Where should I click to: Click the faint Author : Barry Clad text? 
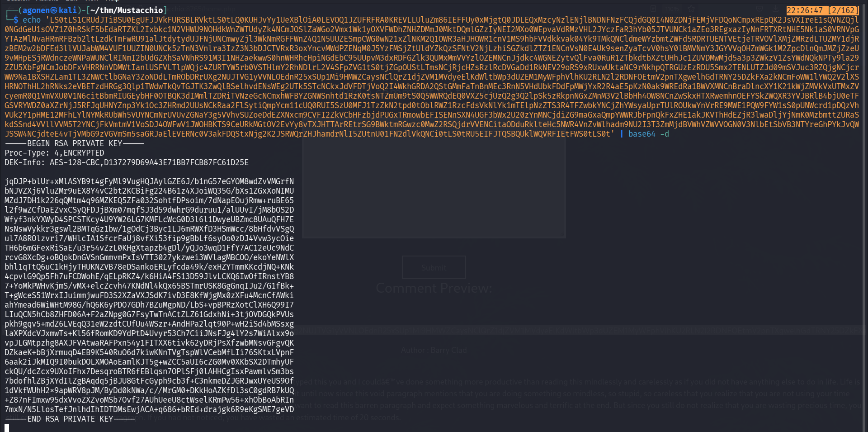[434, 350]
